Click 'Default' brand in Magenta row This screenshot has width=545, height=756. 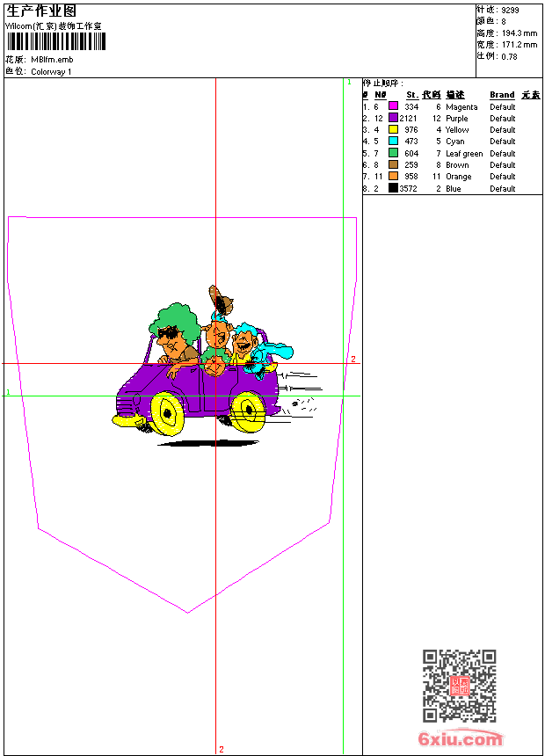click(503, 107)
